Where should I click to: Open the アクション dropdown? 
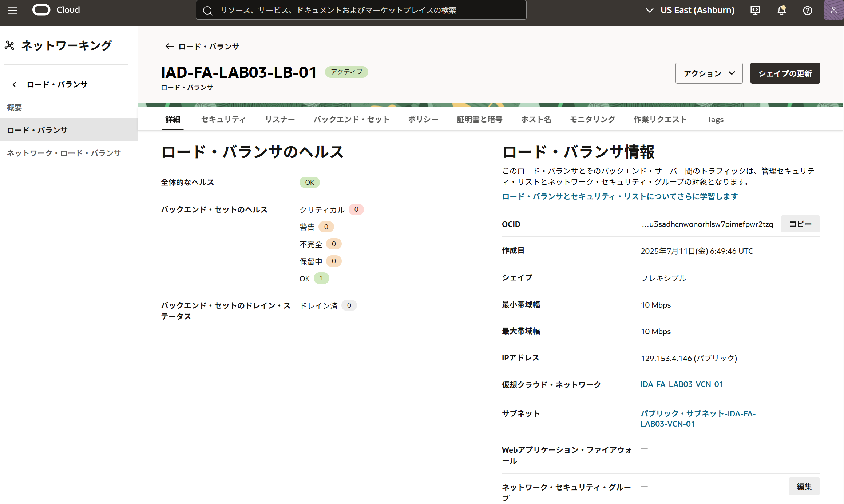click(x=709, y=73)
